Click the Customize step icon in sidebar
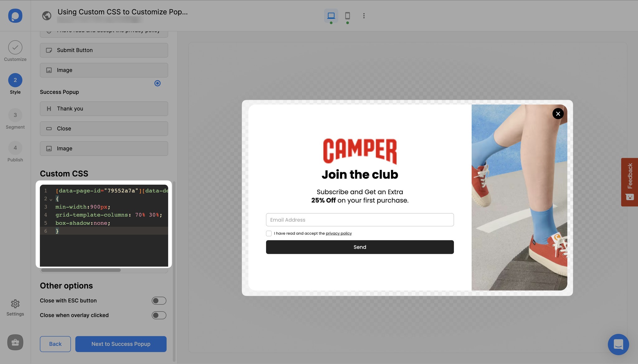 15,47
